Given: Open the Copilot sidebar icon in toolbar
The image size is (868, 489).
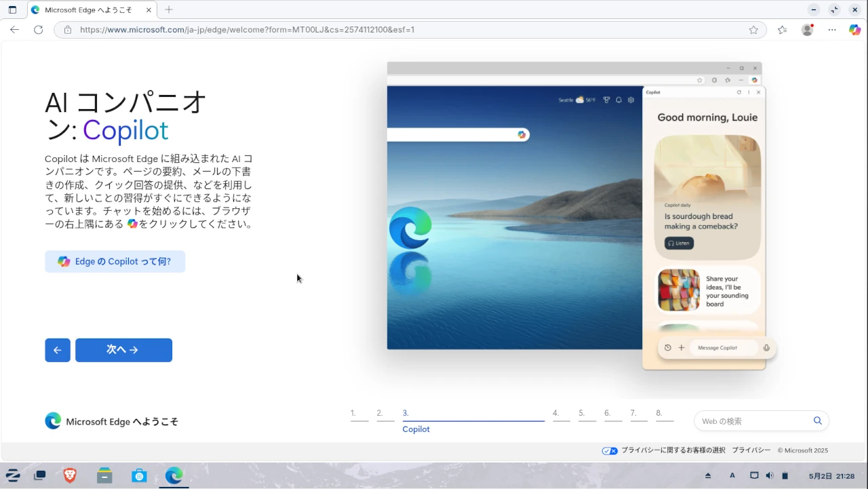Looking at the screenshot, I should tap(854, 30).
